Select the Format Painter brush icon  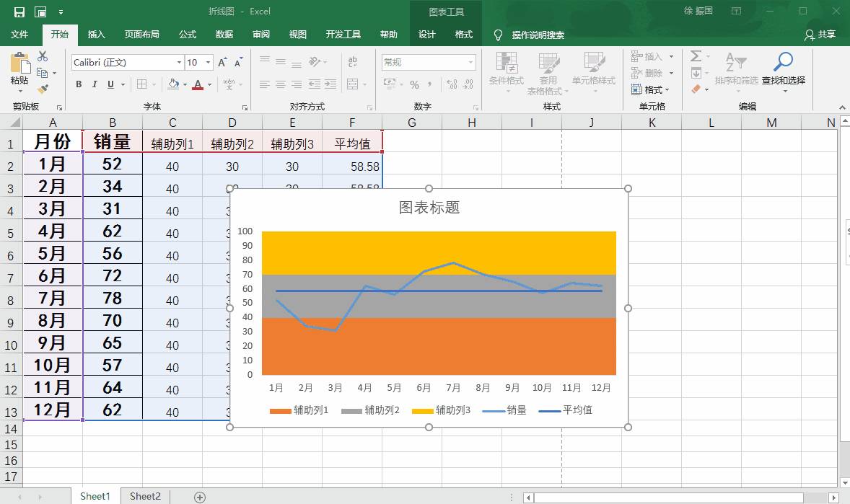(43, 89)
